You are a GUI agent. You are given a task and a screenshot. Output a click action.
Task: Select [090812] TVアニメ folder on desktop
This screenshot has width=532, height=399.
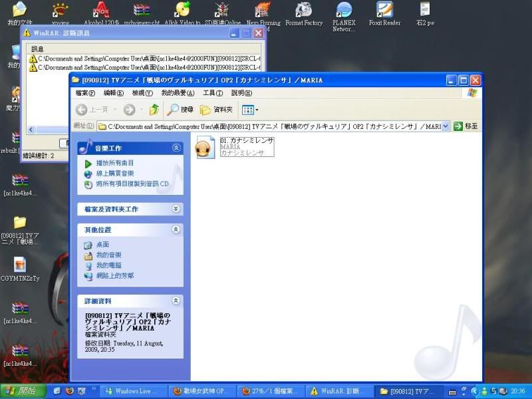pos(20,230)
